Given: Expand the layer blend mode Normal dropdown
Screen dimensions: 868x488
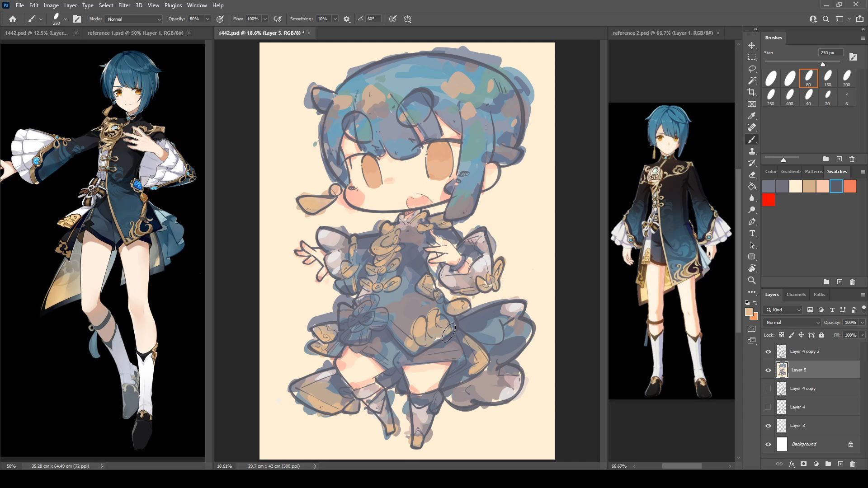Looking at the screenshot, I should pos(792,323).
